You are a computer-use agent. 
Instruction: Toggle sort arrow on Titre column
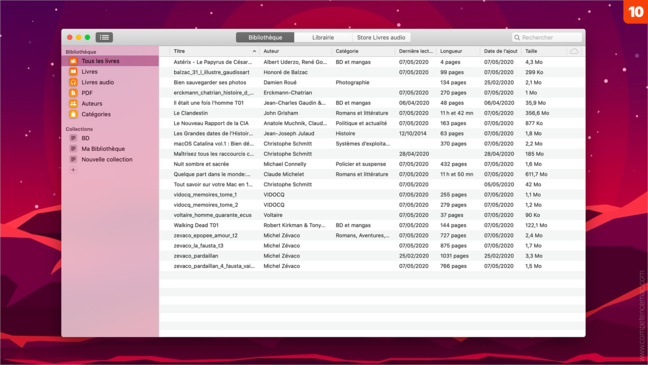click(x=254, y=51)
